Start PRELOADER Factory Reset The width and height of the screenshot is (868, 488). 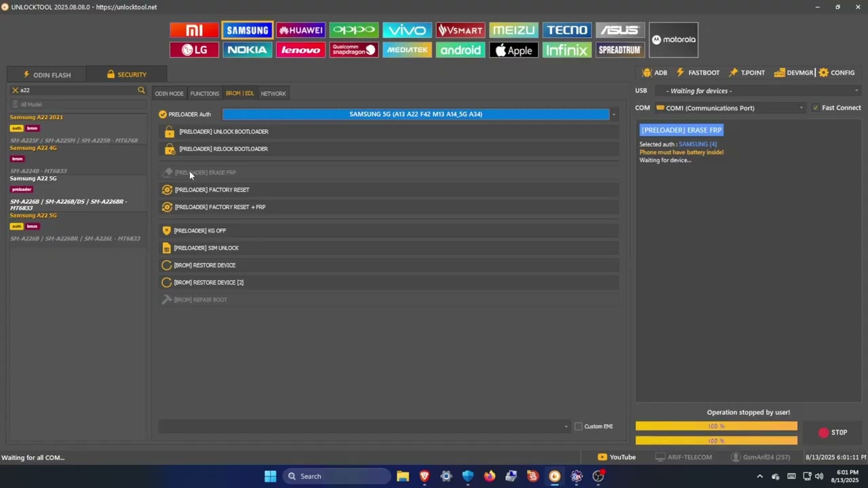tap(389, 190)
